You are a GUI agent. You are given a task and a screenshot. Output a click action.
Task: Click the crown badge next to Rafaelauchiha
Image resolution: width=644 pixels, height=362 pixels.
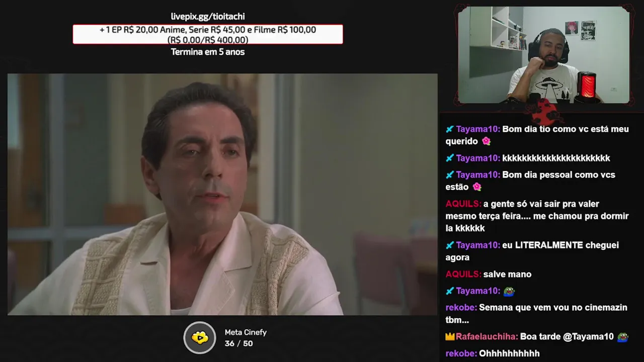pyautogui.click(x=450, y=336)
